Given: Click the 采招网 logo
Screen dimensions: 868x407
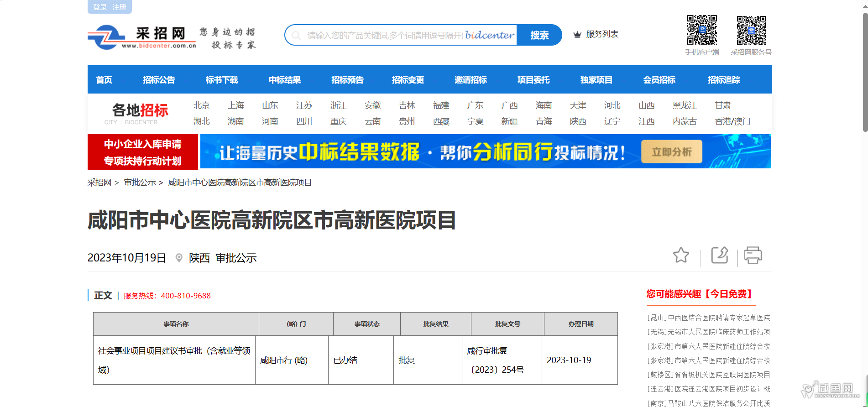Looking at the screenshot, I should [x=142, y=37].
